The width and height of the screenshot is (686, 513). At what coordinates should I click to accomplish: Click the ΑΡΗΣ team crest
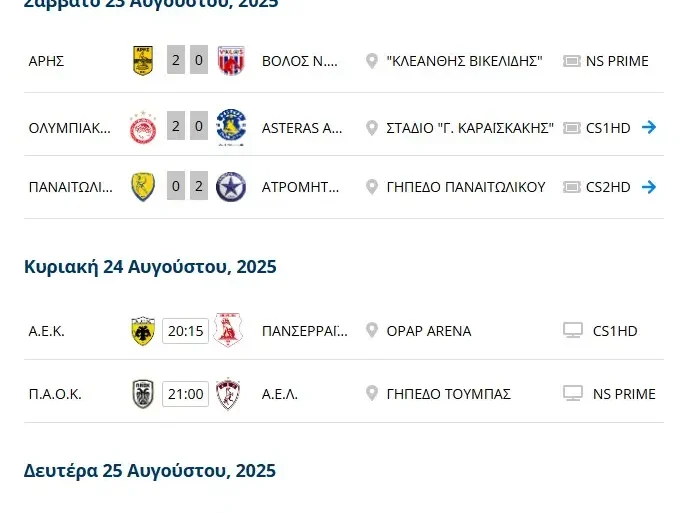point(143,61)
